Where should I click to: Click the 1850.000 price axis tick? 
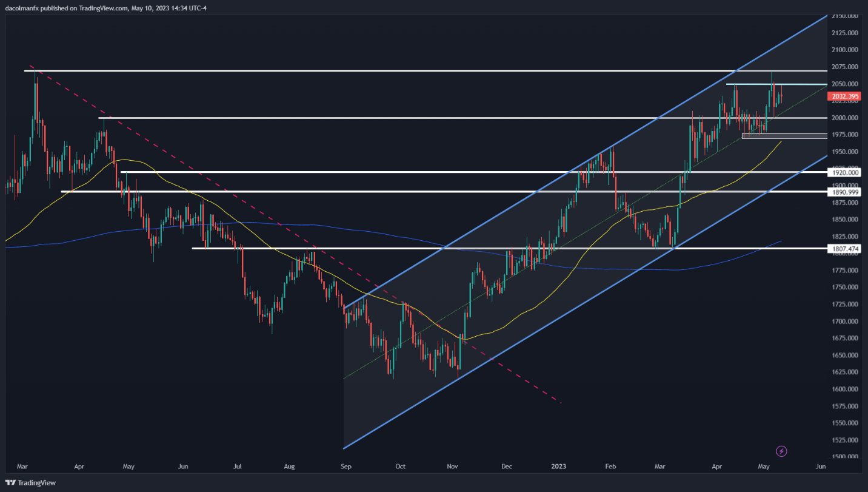coord(846,220)
